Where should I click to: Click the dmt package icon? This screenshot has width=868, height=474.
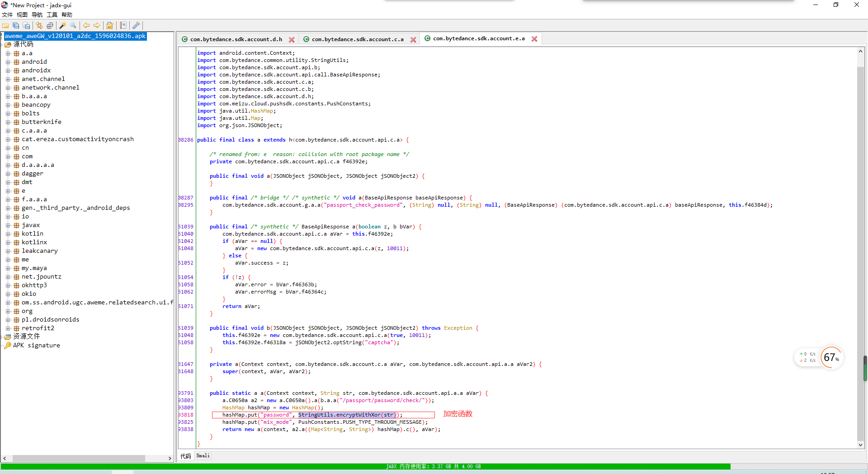(16, 182)
